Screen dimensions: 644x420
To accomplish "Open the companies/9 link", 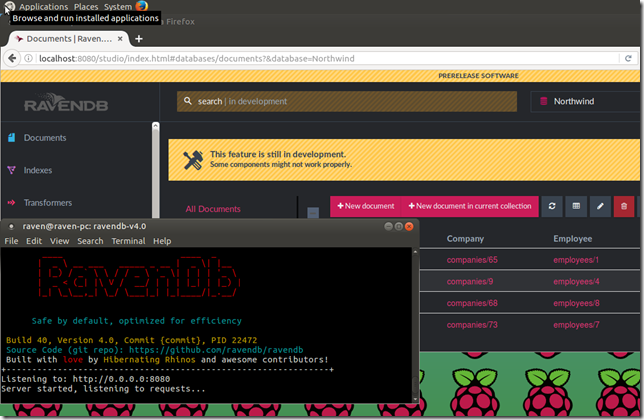I will tap(470, 282).
